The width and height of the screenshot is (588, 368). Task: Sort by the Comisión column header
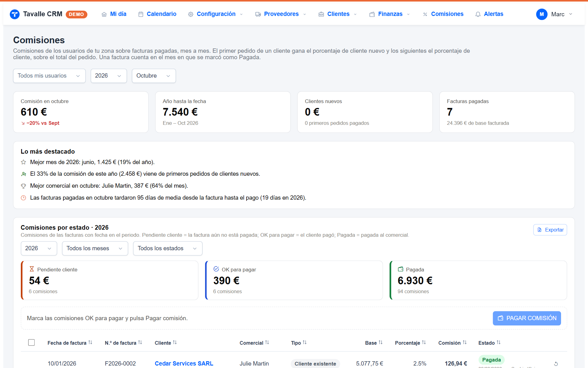[452, 343]
